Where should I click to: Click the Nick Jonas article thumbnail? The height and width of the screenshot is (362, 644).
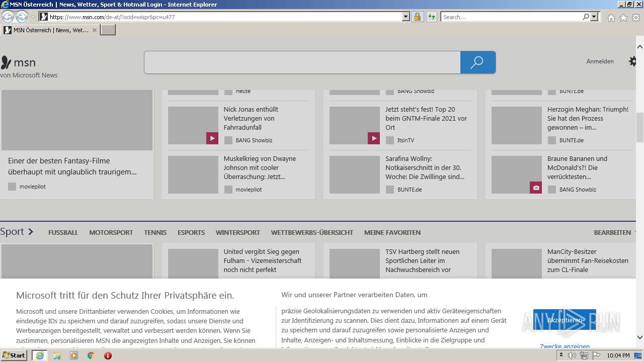193,125
